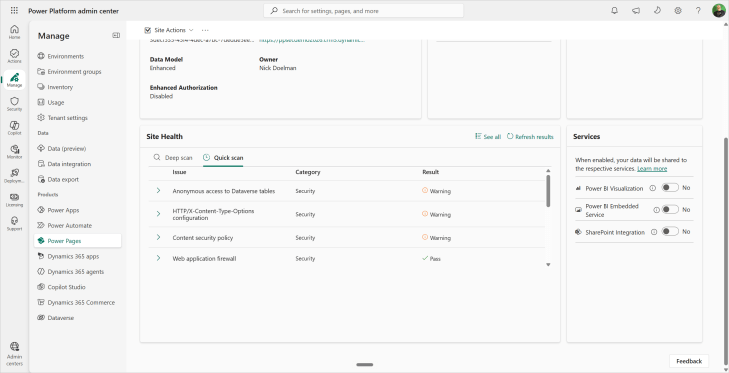Toggle Power BI Embedded Service switch
The width and height of the screenshot is (729, 373).
tap(670, 209)
